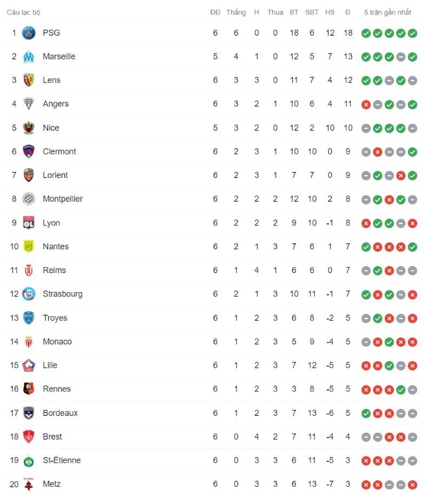The height and width of the screenshot is (504, 433).
Task: Click the PSG club crest icon
Action: click(x=29, y=33)
